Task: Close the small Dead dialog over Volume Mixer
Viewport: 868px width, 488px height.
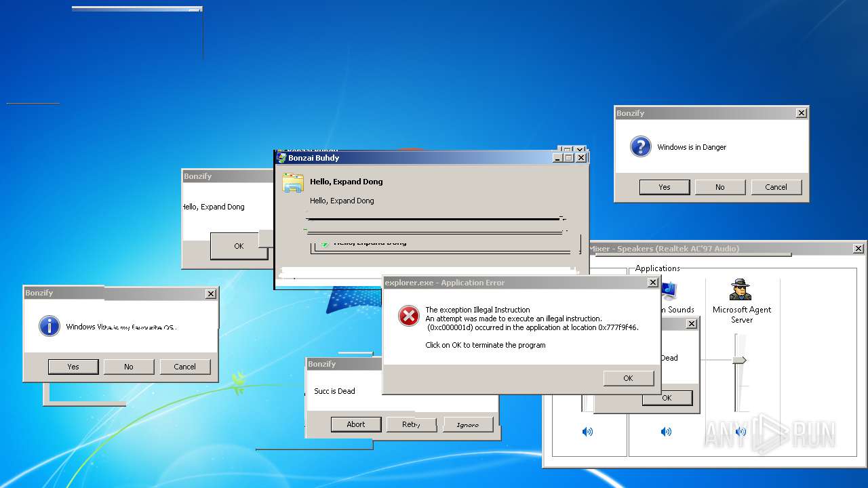Action: click(x=692, y=324)
